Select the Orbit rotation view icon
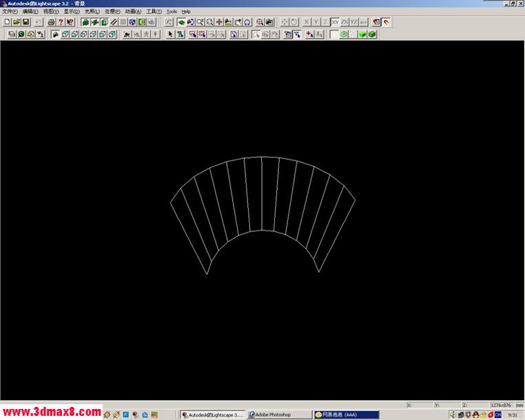The height and width of the screenshot is (420, 525). click(x=247, y=22)
